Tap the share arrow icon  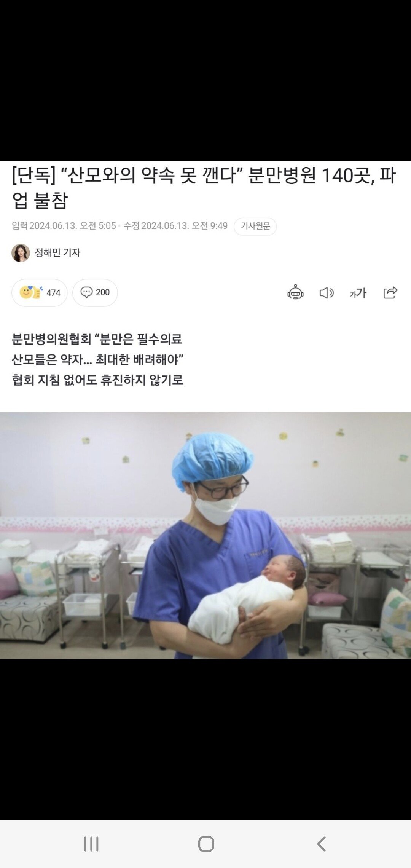390,292
